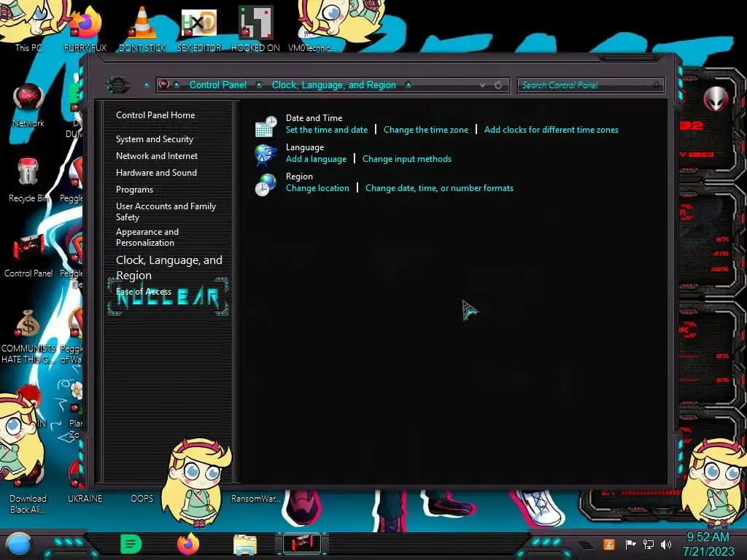
Task: Open Add clocks for different time zones
Action: 551,130
